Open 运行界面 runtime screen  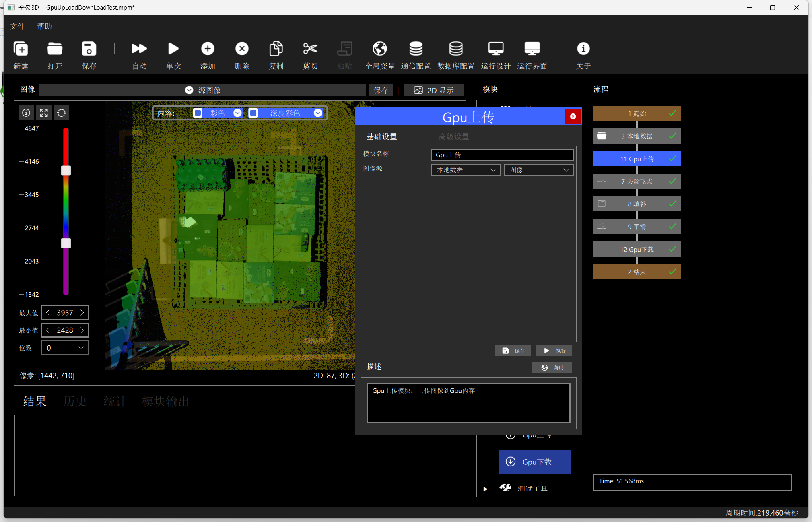(532, 49)
